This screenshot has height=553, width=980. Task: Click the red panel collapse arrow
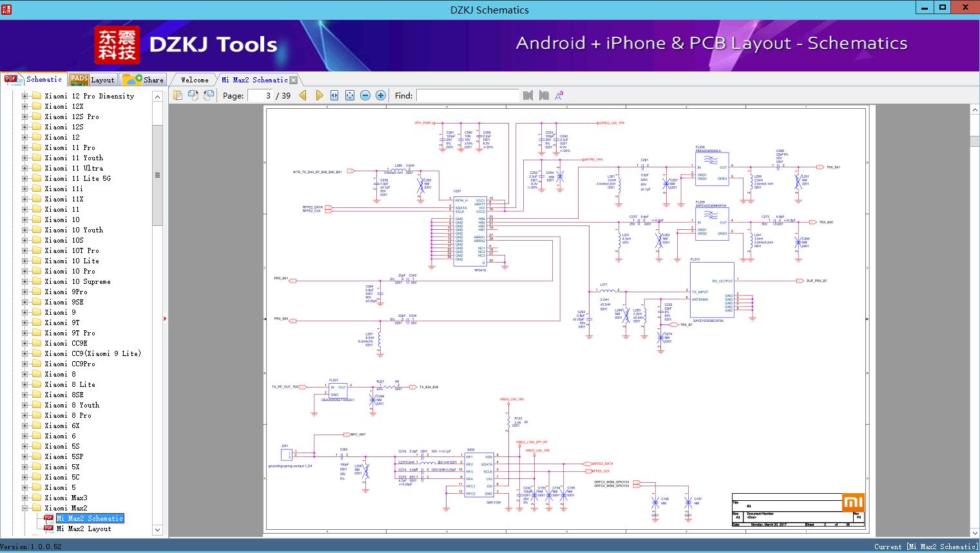(x=165, y=318)
